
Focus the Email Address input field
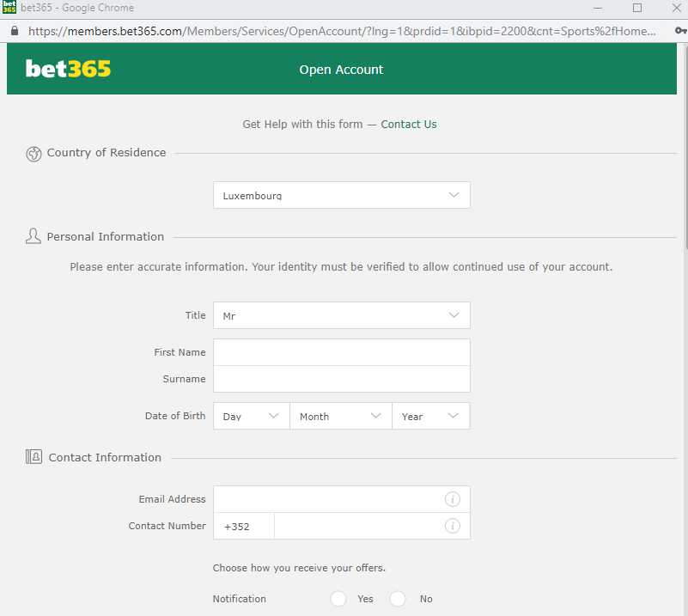click(341, 499)
